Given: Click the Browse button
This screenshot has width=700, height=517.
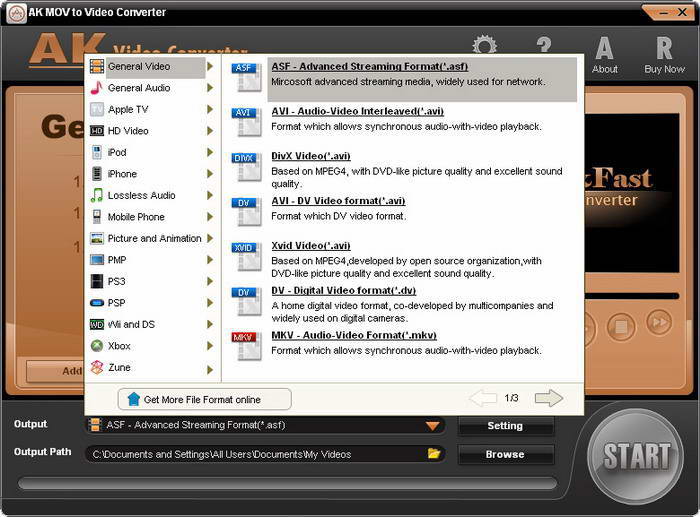Looking at the screenshot, I should point(505,454).
